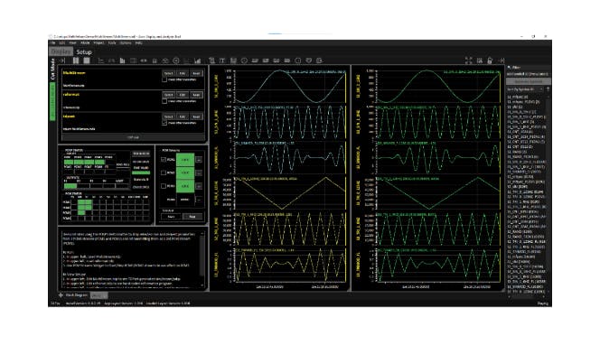The image size is (600, 364).
Task: Click the symbol list vertical scrollbar
Action: point(548,193)
